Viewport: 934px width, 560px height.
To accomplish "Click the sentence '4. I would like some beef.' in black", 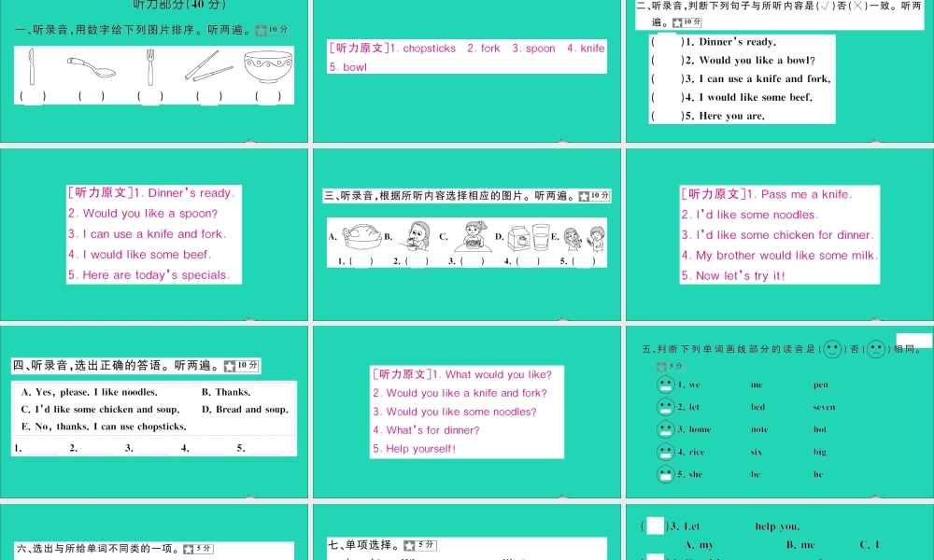I will coord(749,97).
